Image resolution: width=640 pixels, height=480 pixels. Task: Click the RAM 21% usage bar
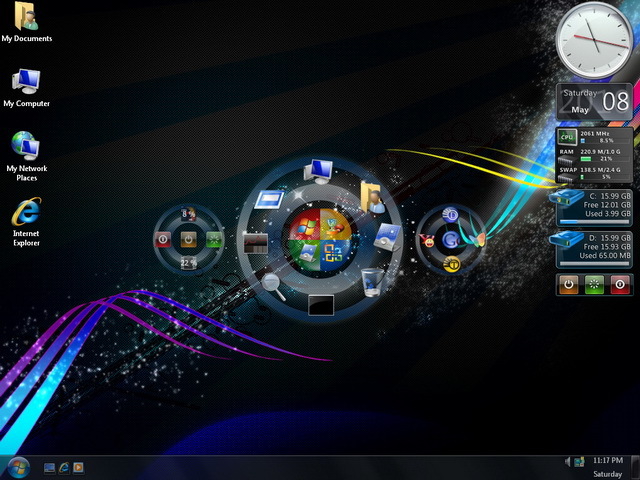point(604,159)
